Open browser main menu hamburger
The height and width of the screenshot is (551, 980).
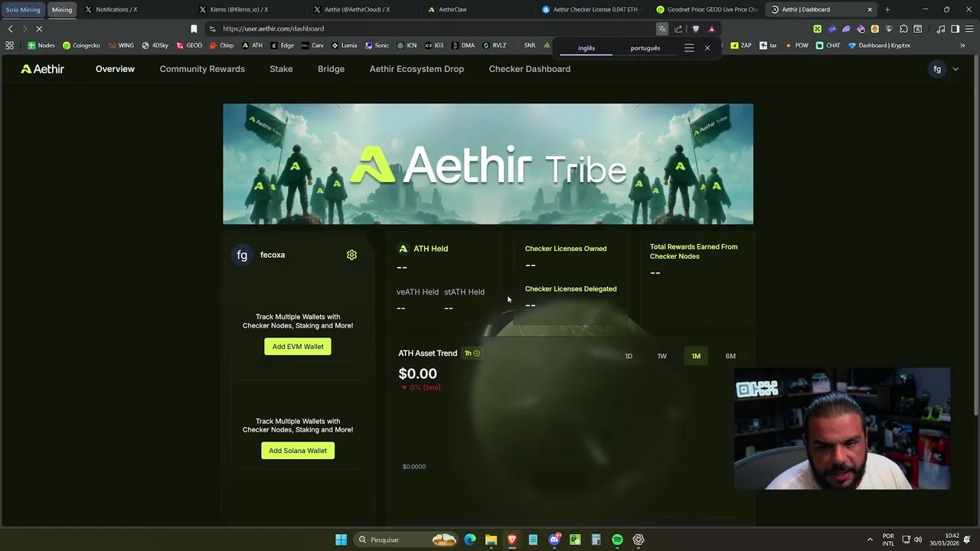pyautogui.click(x=969, y=29)
